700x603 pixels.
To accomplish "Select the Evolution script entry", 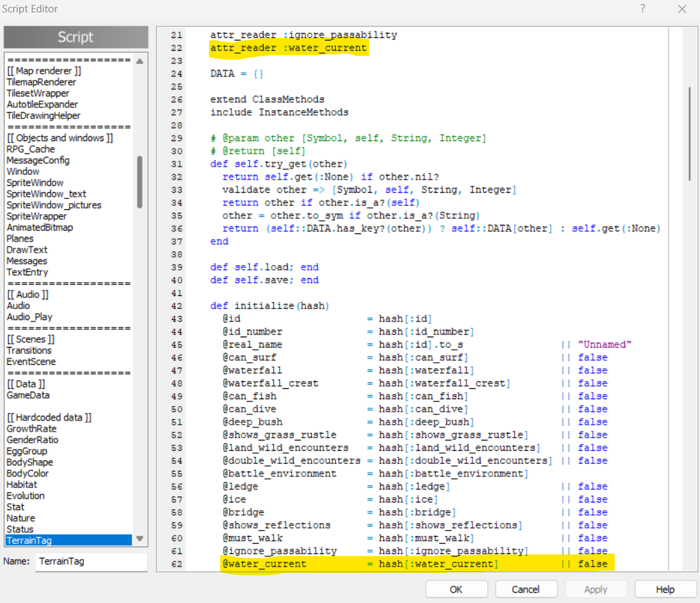I will [x=25, y=496].
